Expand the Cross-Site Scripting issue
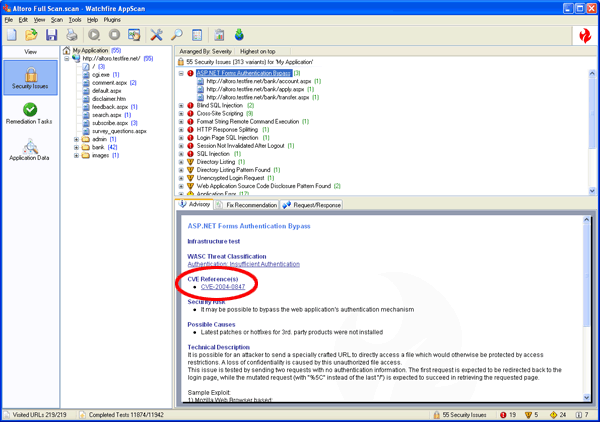600x422 pixels. pyautogui.click(x=181, y=113)
